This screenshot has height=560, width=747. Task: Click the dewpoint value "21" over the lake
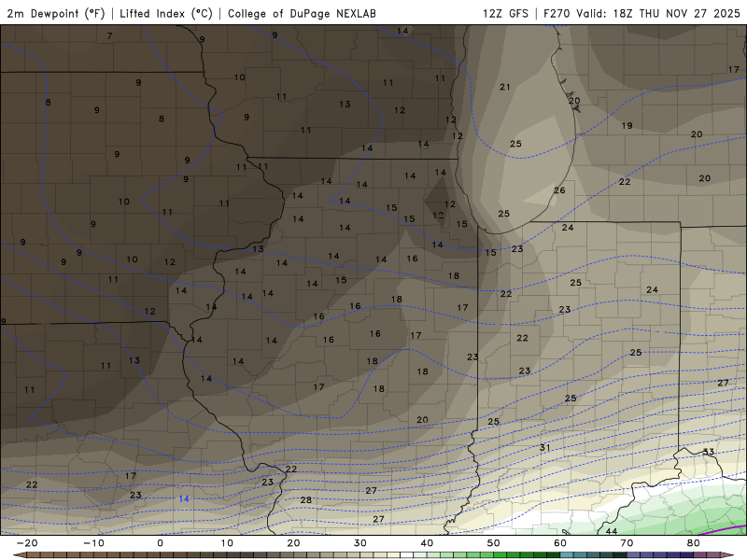coord(505,87)
